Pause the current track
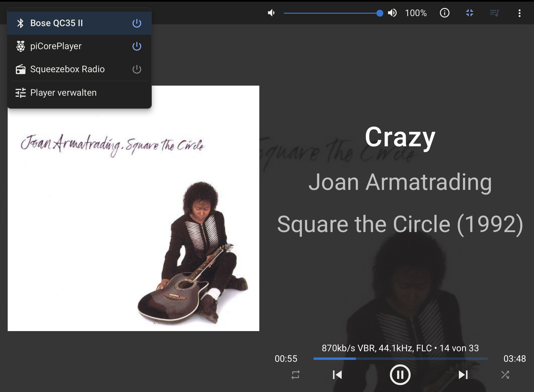The height and width of the screenshot is (392, 534). click(x=400, y=375)
